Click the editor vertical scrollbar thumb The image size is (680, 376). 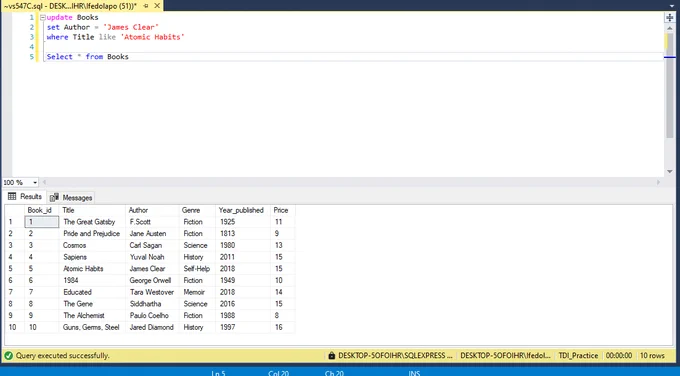point(670,85)
